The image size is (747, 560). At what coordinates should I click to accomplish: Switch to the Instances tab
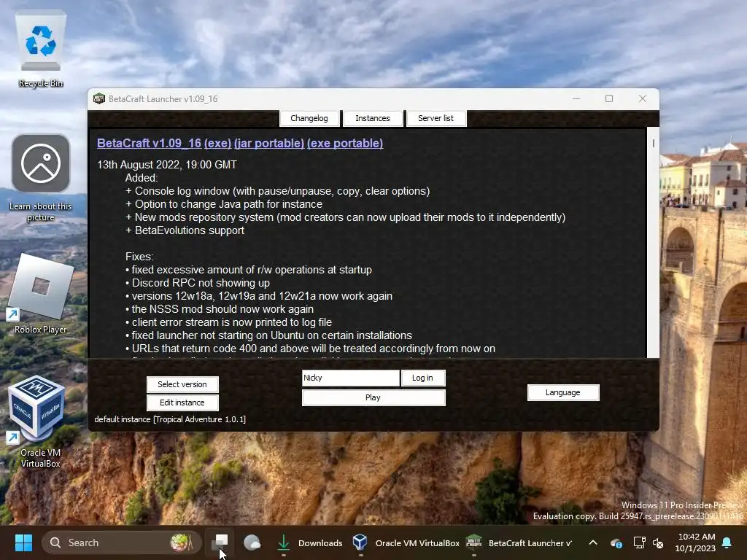(x=373, y=118)
